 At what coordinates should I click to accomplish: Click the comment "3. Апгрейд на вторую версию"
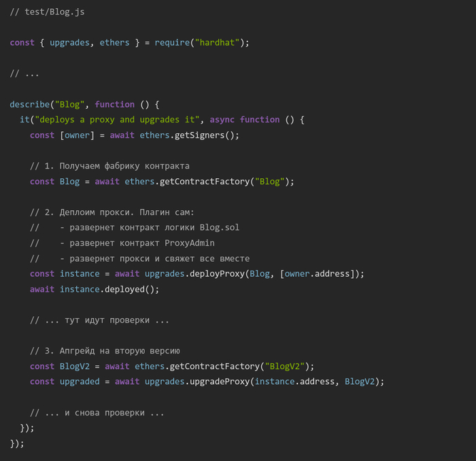click(105, 351)
